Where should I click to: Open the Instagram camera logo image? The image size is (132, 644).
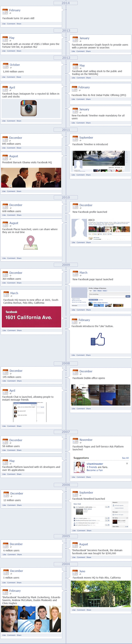28,108
